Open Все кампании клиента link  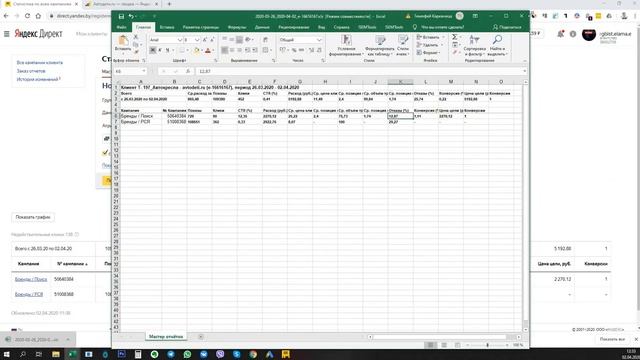click(x=40, y=62)
